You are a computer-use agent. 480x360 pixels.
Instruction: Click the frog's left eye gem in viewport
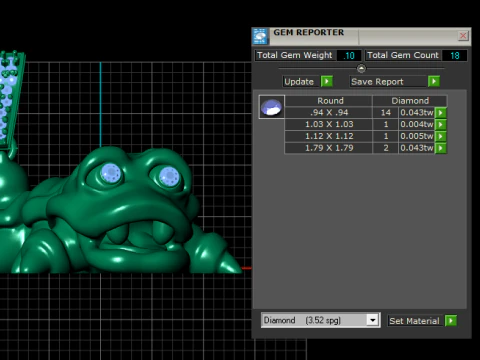111,173
